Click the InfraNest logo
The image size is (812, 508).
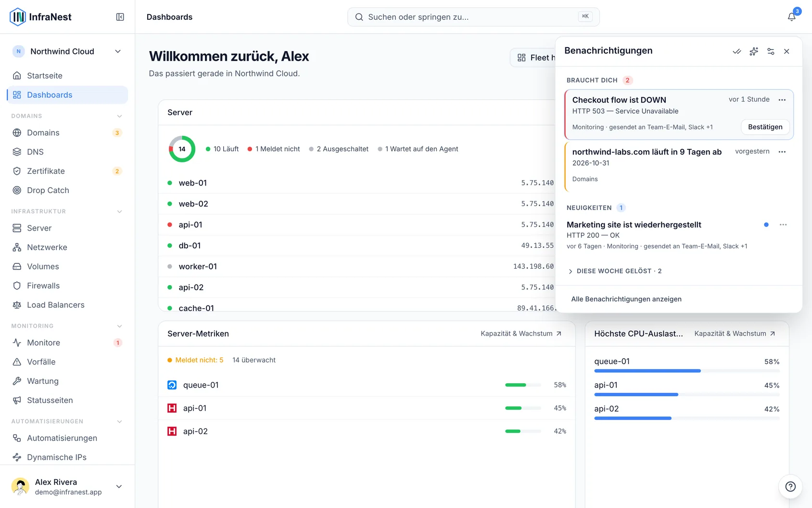41,17
